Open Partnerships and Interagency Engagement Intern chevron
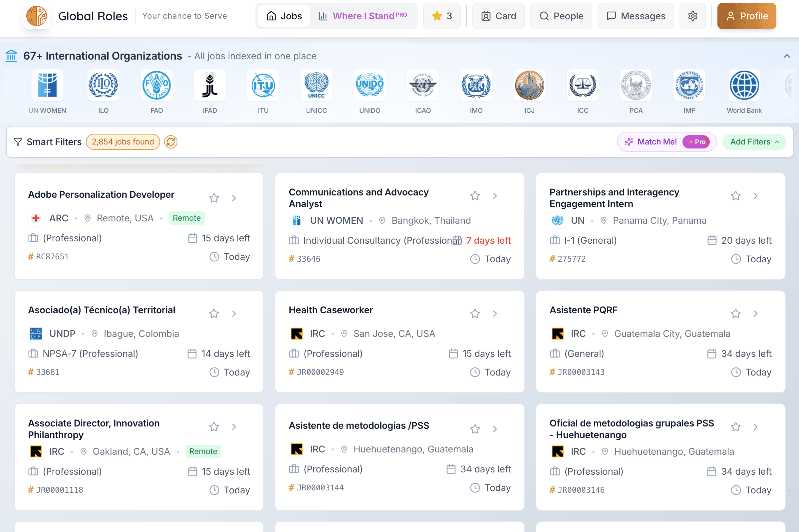Image resolution: width=799 pixels, height=532 pixels. click(x=755, y=196)
